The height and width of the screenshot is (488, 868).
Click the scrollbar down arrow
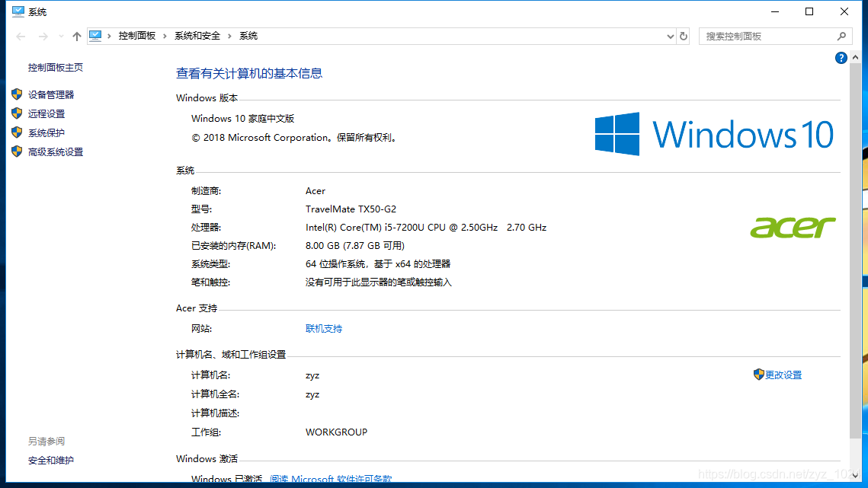point(855,475)
